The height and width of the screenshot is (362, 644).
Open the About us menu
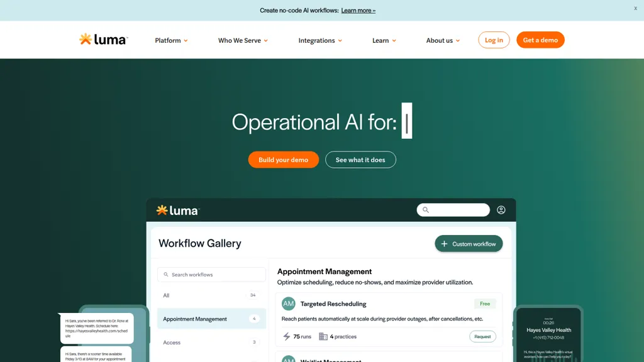coord(443,40)
